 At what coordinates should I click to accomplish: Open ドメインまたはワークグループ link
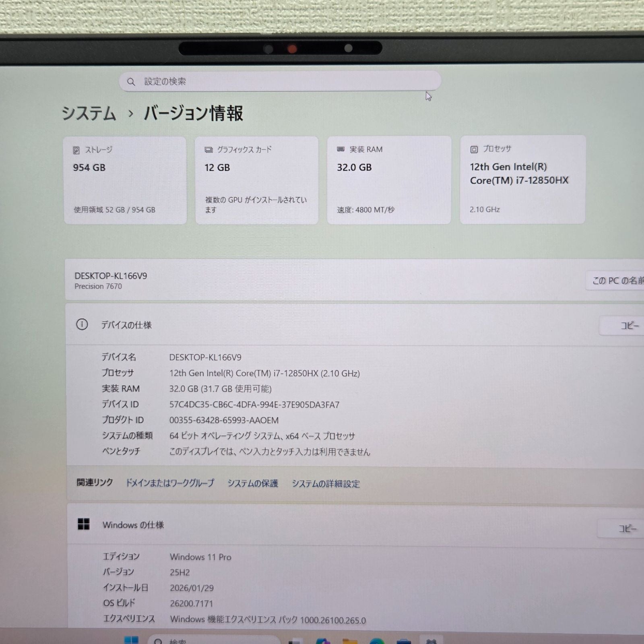(x=170, y=483)
